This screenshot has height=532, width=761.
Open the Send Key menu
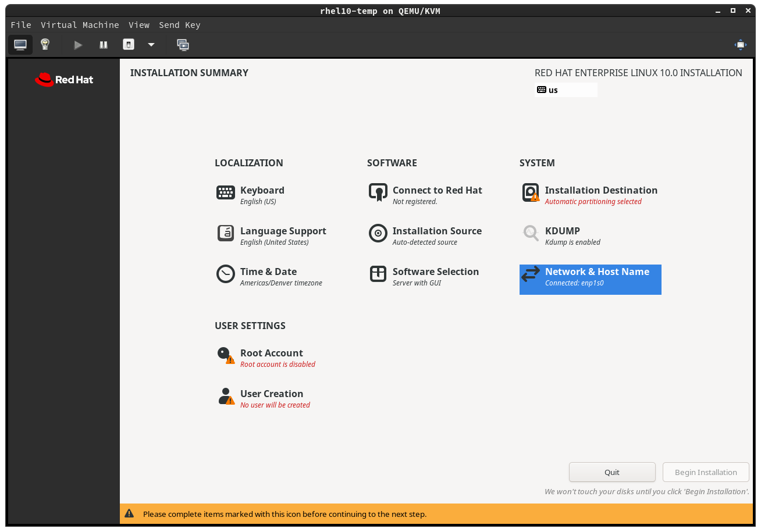180,25
